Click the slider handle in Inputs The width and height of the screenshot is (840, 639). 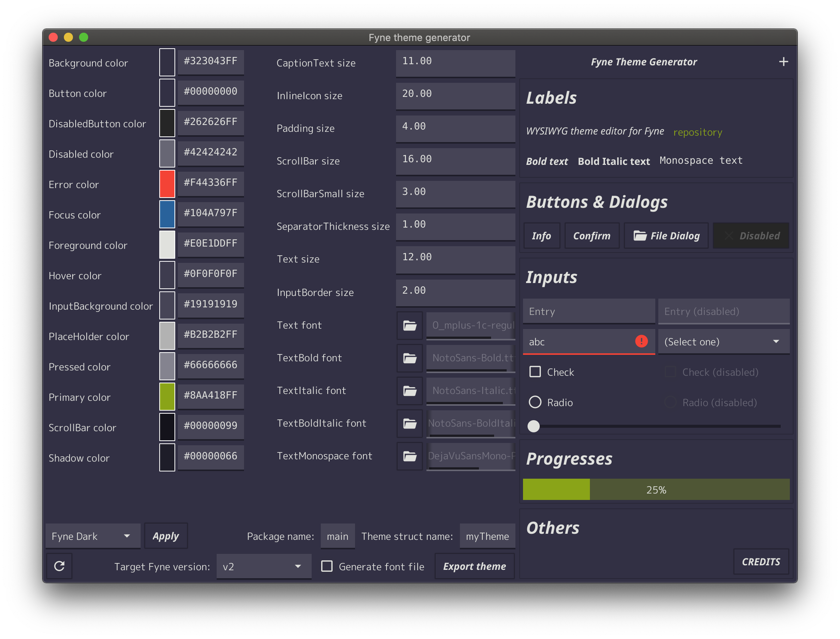pos(533,426)
